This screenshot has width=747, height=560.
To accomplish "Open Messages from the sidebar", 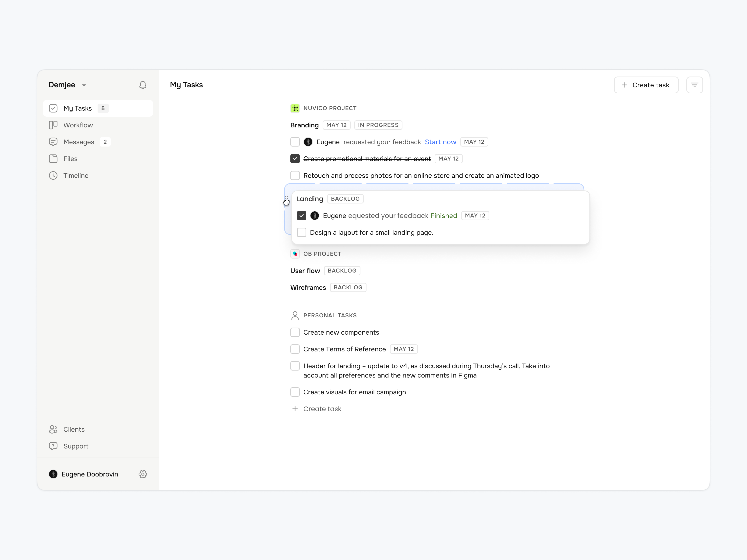I will pos(79,142).
